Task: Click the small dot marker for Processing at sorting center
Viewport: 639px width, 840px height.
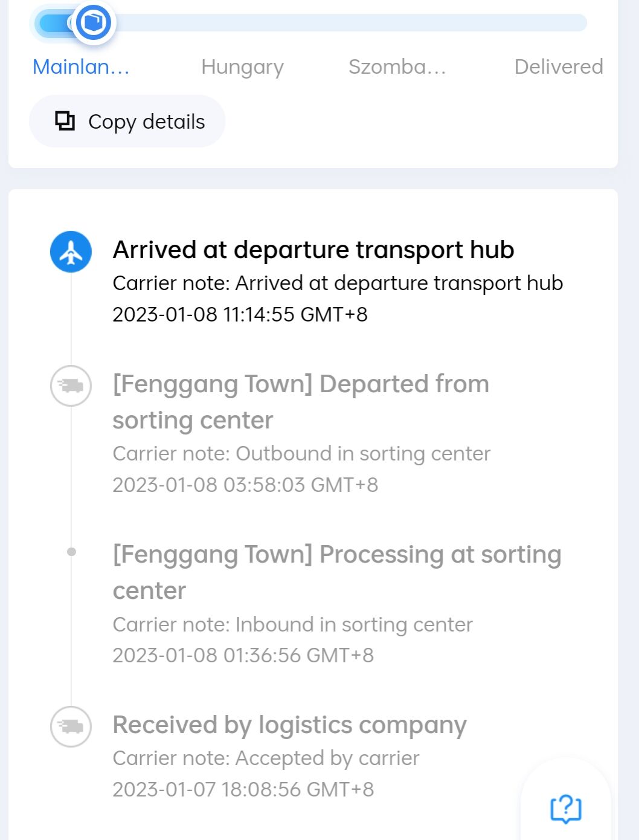Action: pyautogui.click(x=71, y=551)
